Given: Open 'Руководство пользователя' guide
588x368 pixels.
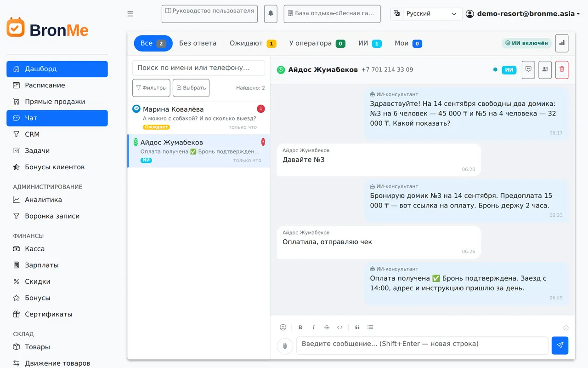Looking at the screenshot, I should 209,14.
